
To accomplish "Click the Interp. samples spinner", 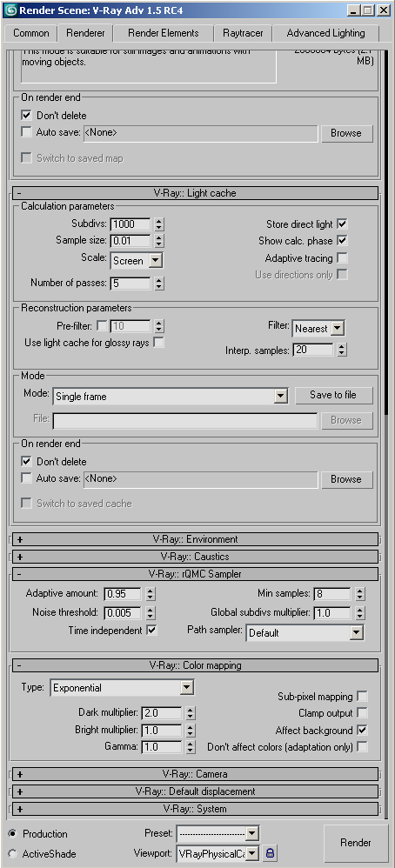I will (342, 350).
